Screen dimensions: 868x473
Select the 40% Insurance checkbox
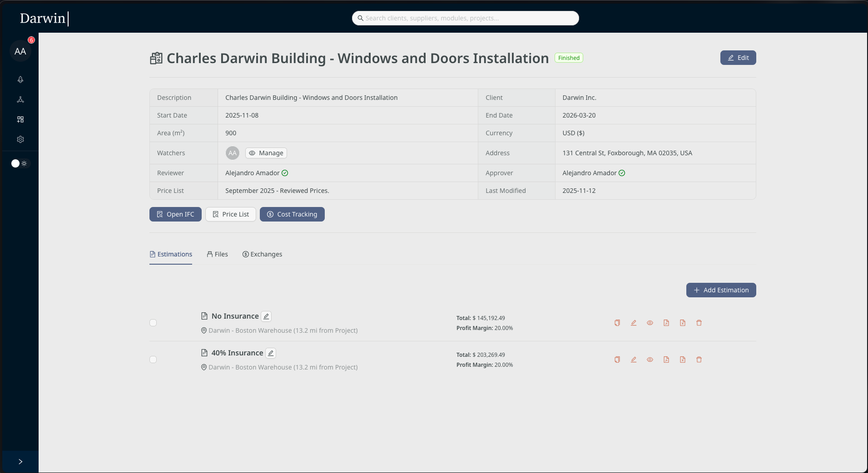[x=153, y=359]
